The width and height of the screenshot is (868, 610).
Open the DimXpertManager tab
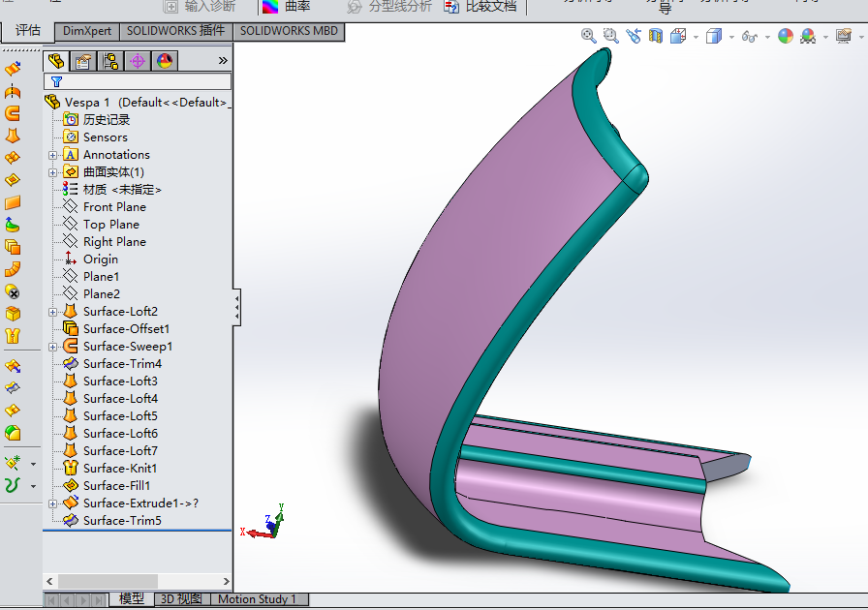pos(138,61)
